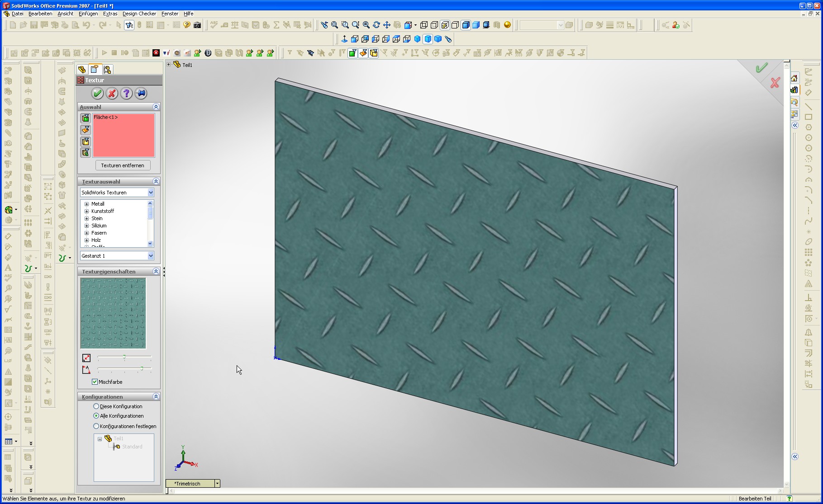The width and height of the screenshot is (823, 504).
Task: Click the Texturen entfernen button
Action: 123,165
